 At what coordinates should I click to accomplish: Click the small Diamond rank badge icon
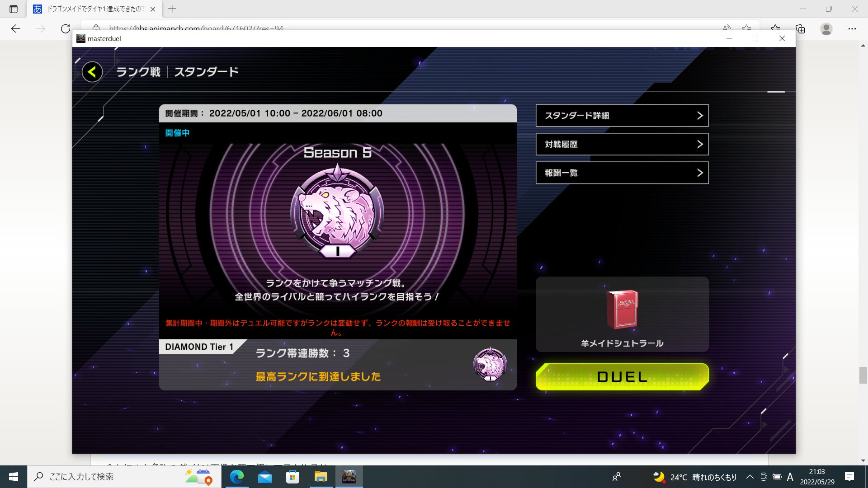[490, 364]
